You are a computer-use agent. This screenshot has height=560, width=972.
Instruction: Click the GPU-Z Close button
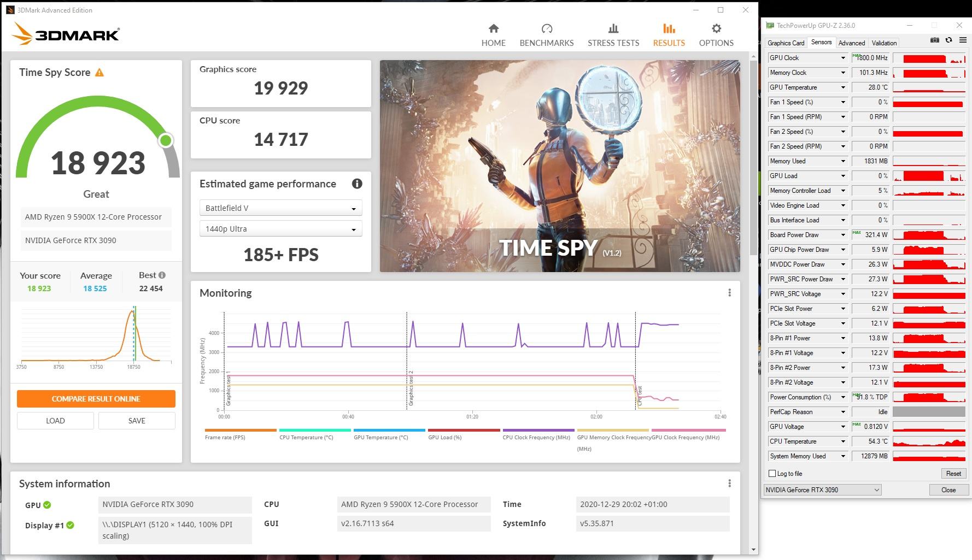click(x=948, y=490)
